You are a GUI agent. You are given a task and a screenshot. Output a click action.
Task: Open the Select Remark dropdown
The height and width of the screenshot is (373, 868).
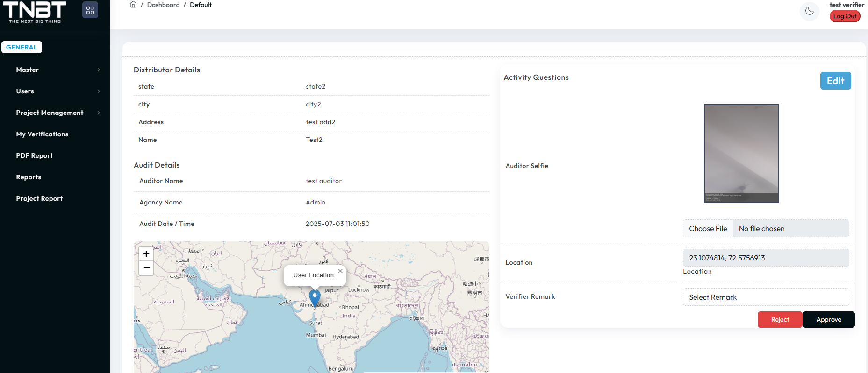[766, 297]
